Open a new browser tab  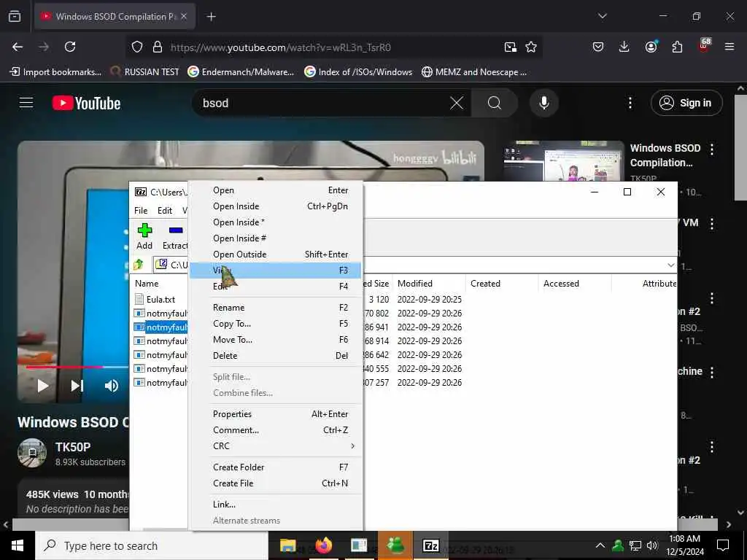(x=211, y=17)
